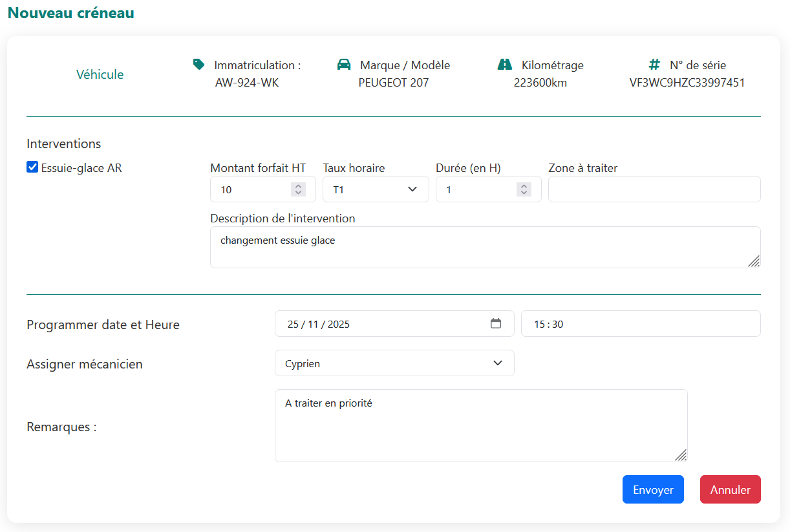
Task: Click the Montant forfait HT spinner arrows
Action: point(298,189)
